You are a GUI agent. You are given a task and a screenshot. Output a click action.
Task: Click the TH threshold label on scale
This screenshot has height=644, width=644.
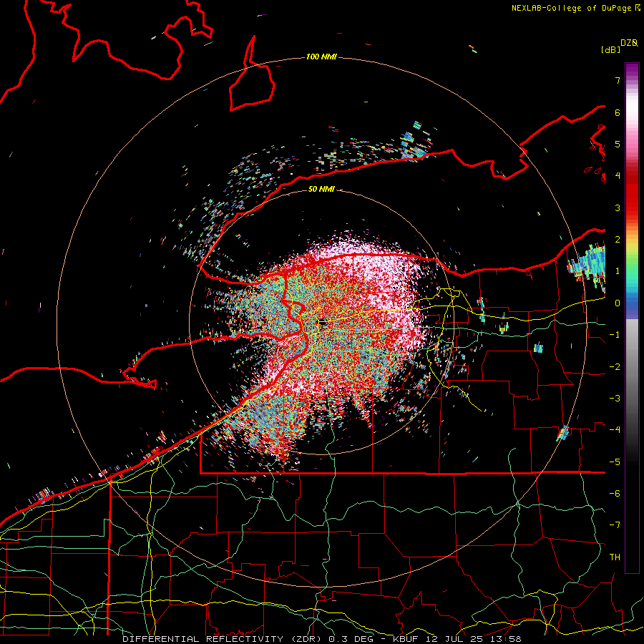[x=615, y=557]
